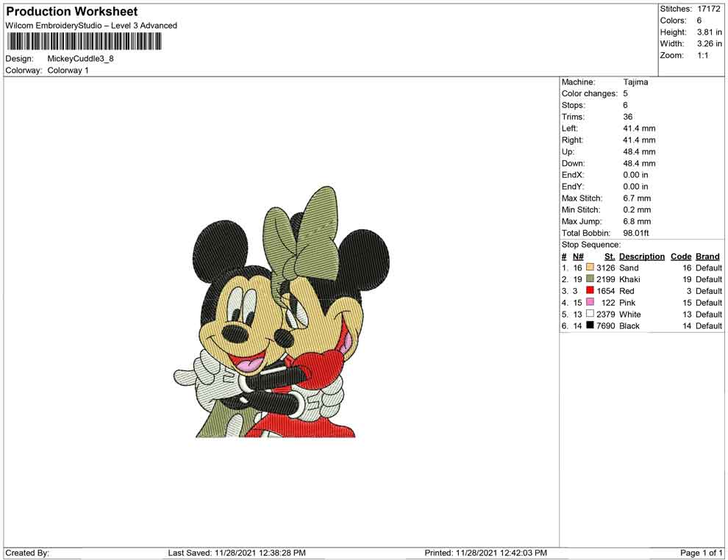Click the Colors value 6
This screenshot has width=728, height=560.
coord(699,21)
